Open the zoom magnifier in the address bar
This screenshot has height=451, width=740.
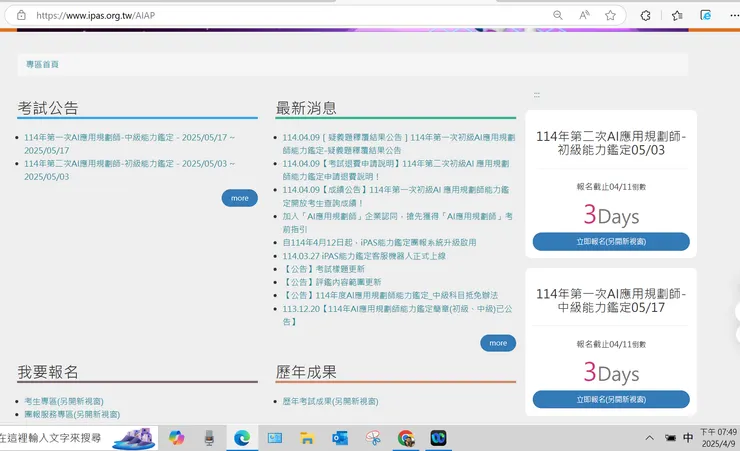558,15
